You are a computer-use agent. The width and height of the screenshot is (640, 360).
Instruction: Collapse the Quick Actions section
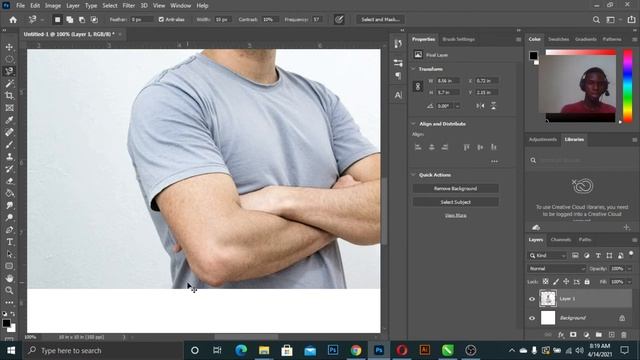pyautogui.click(x=413, y=175)
